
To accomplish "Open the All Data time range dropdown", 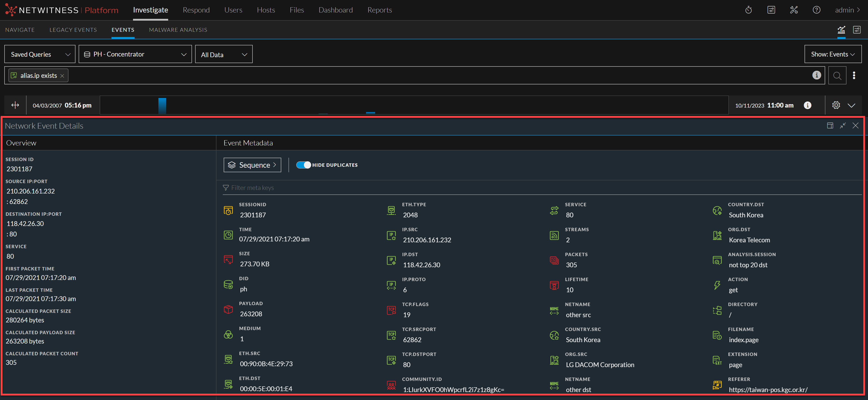I will (x=224, y=55).
